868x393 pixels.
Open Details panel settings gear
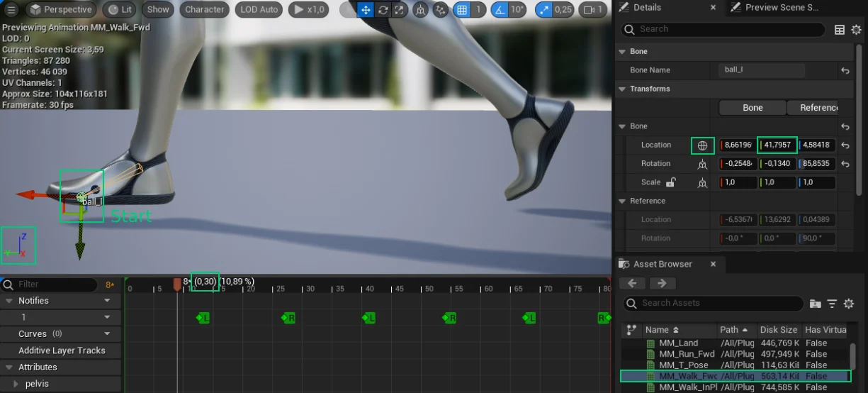coord(856,29)
